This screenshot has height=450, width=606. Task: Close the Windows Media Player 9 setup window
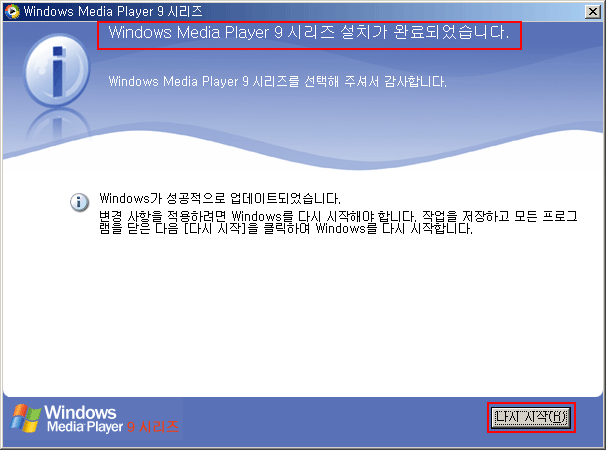pos(591,11)
